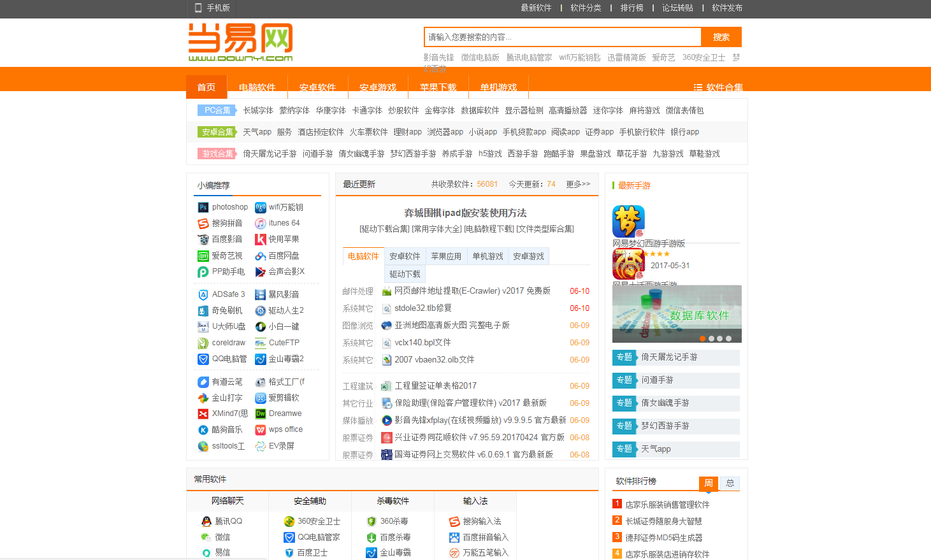This screenshot has width=931, height=560.
Task: Switch to the 安卓软件 updates tab
Action: [404, 255]
